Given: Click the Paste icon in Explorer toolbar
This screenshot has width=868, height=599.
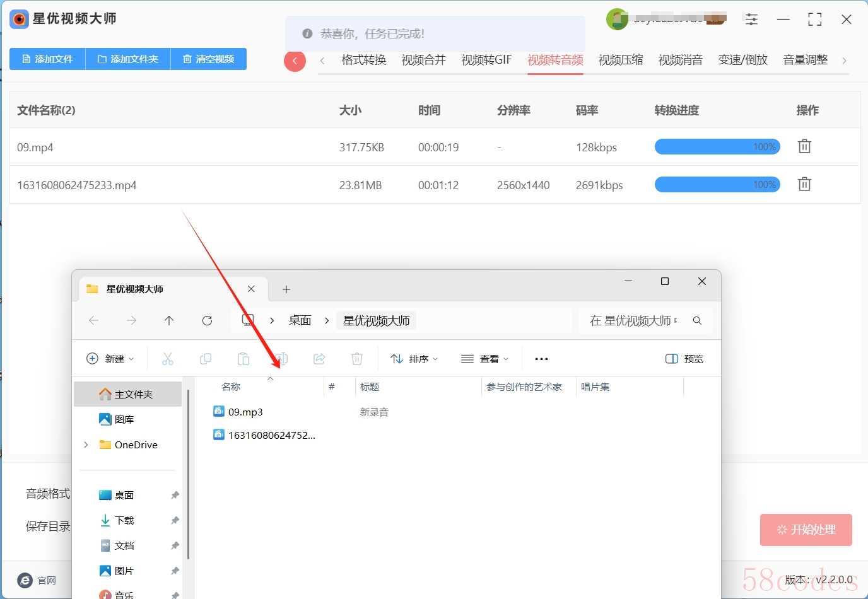Looking at the screenshot, I should tap(243, 359).
